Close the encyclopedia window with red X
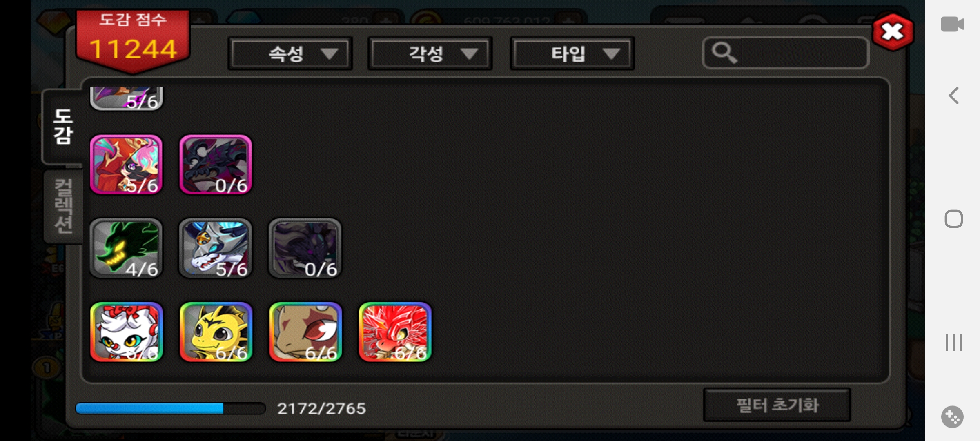980x441 pixels. [x=893, y=32]
